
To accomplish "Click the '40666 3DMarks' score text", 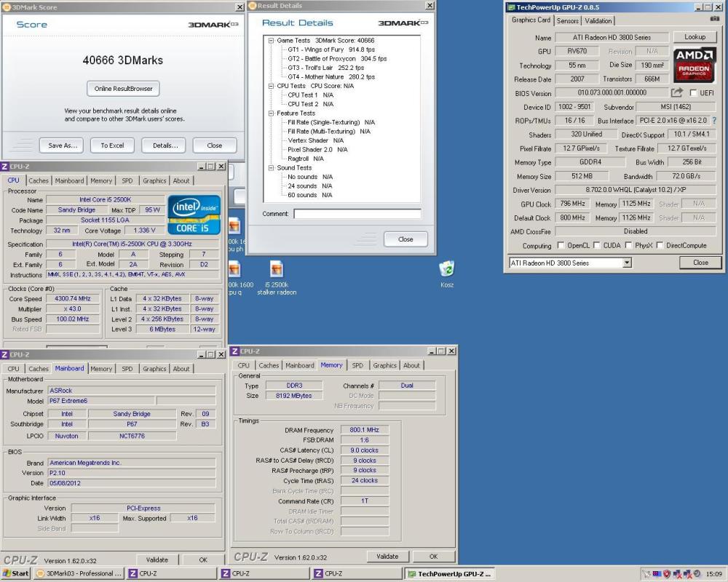I will tap(122, 60).
